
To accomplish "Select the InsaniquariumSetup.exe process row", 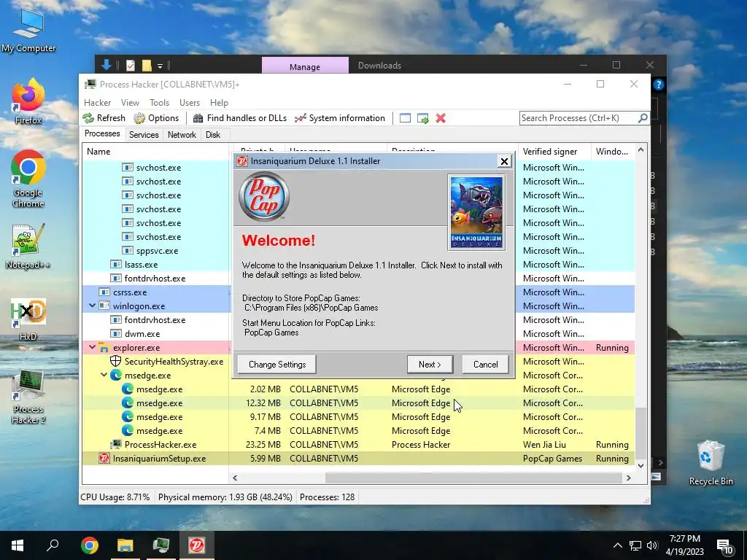I will pyautogui.click(x=358, y=459).
